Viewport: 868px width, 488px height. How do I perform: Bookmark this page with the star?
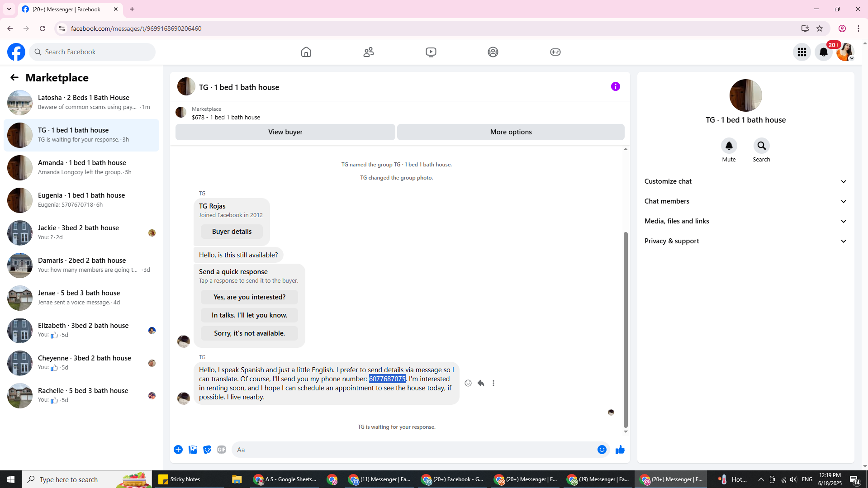[820, 28]
